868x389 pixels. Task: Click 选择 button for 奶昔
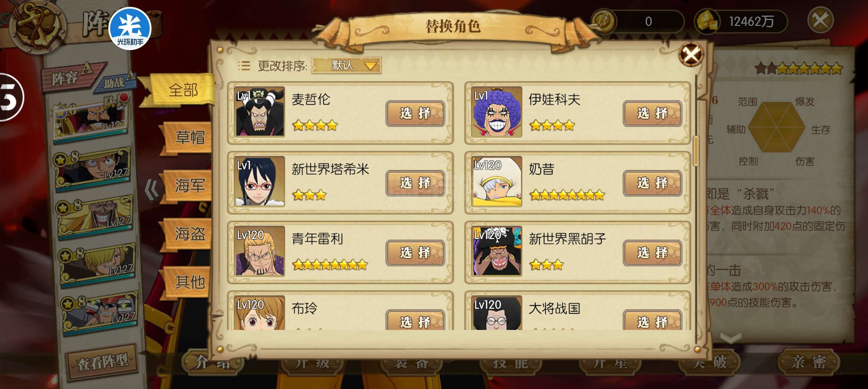[x=652, y=183]
